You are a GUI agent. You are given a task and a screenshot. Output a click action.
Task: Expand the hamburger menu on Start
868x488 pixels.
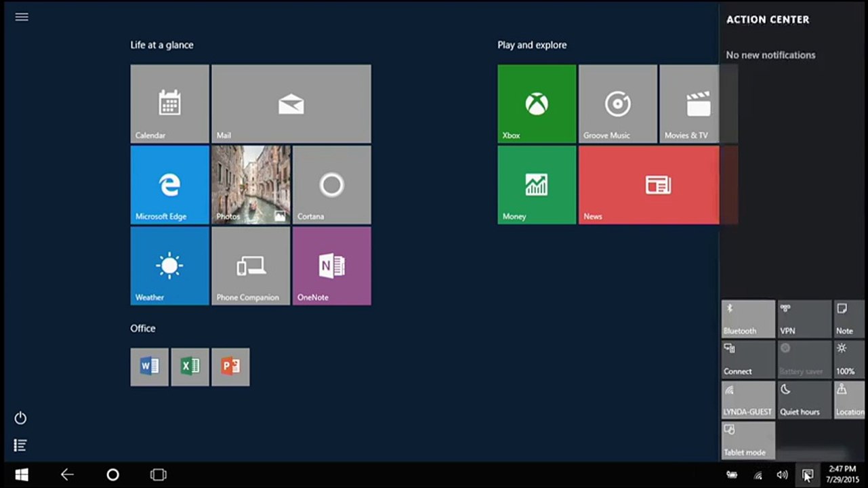click(22, 17)
